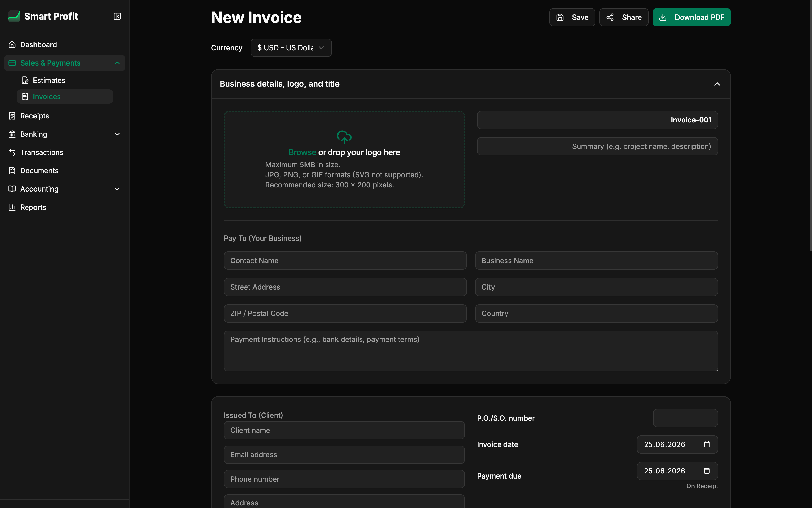
Task: Click the P.O./S.O. number input box
Action: [685, 418]
